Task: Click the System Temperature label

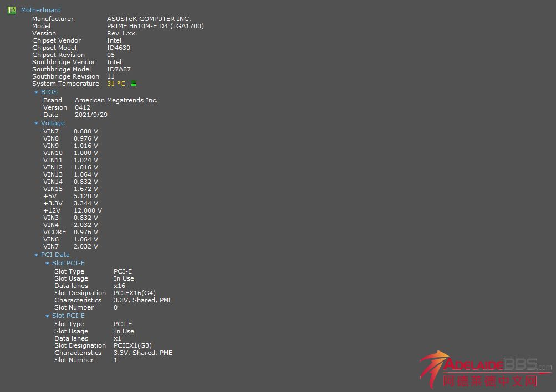Action: coord(65,84)
